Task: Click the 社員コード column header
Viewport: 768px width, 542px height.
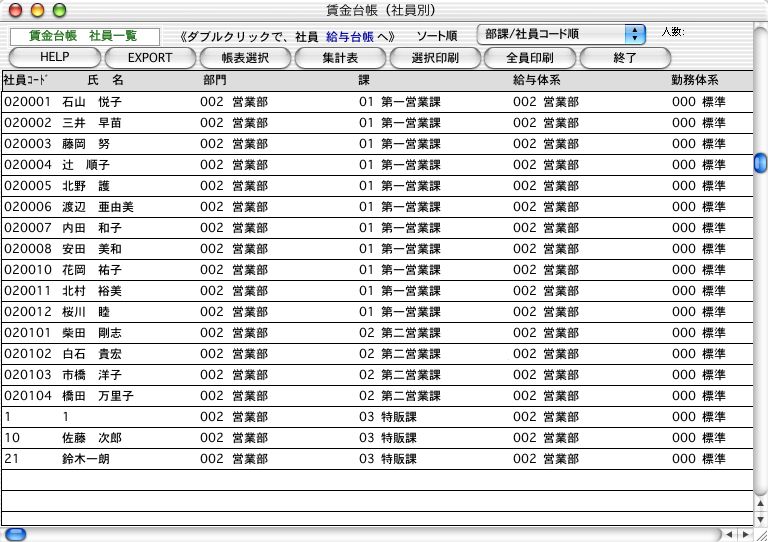Action: pos(26,79)
